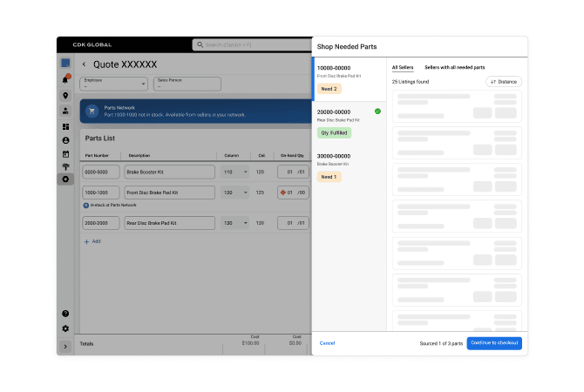The image size is (584, 392).
Task: Go back using arrow beside Quote XXXXXX
Action: [x=85, y=64]
